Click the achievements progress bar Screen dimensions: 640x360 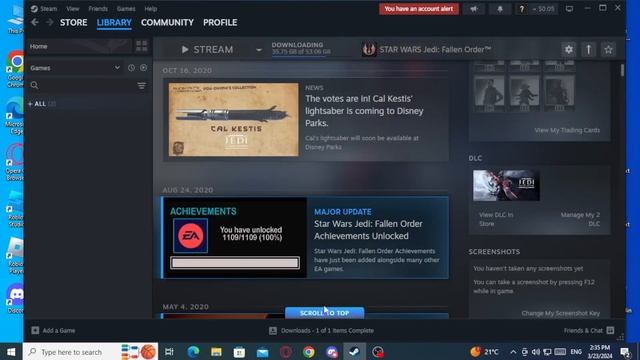pyautogui.click(x=235, y=263)
